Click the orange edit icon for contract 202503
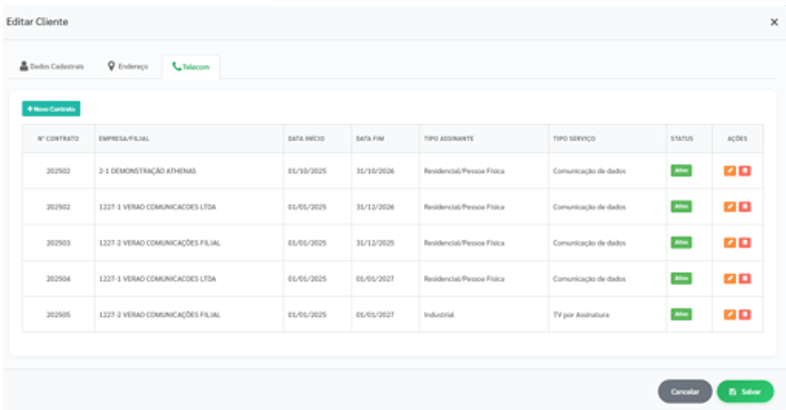The width and height of the screenshot is (786, 410). 729,242
